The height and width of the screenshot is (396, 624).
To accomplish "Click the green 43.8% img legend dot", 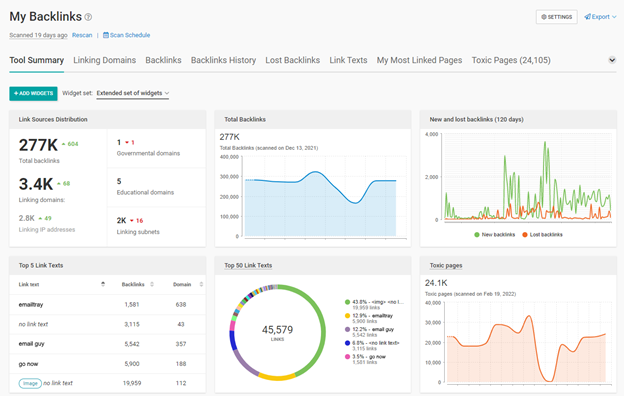I will pos(347,302).
